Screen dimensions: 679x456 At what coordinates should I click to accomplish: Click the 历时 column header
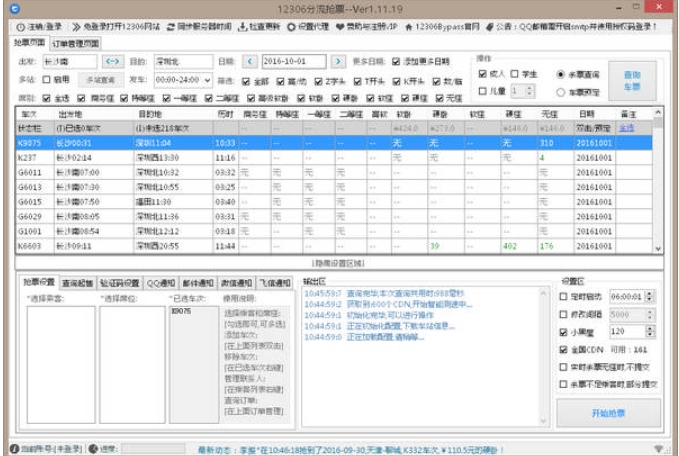(x=225, y=114)
